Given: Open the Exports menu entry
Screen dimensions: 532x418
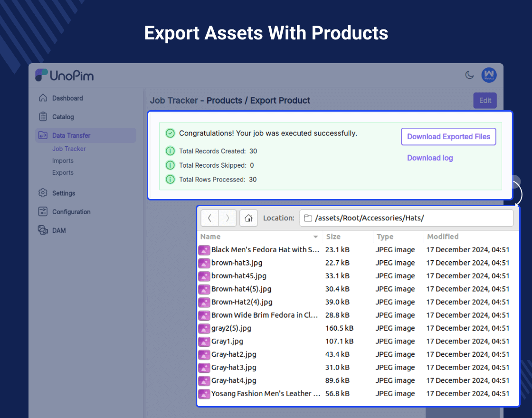Looking at the screenshot, I should 62,172.
